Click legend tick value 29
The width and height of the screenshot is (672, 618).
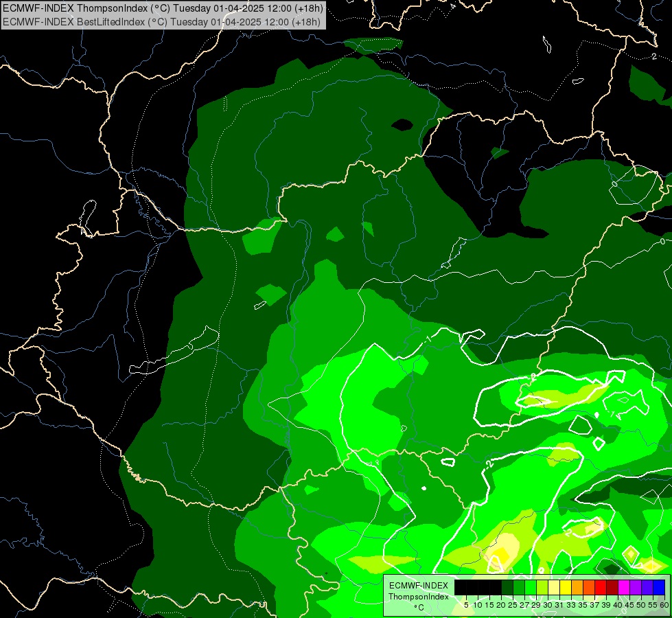pos(536,605)
